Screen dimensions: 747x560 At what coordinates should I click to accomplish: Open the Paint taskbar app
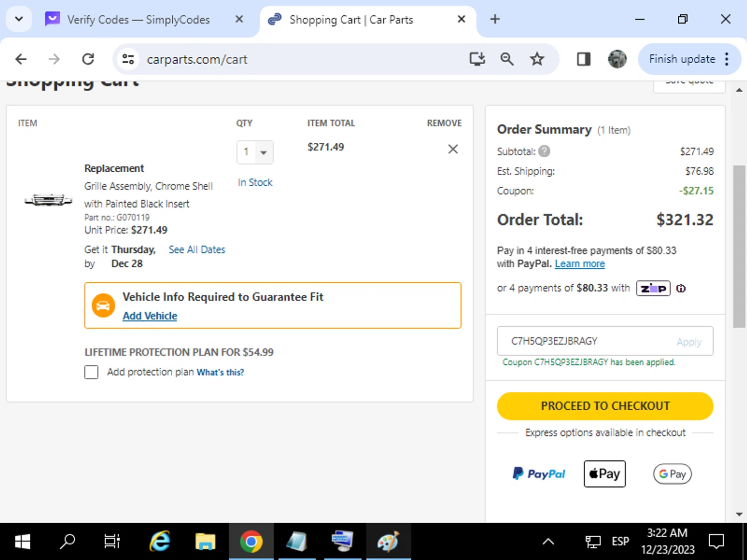(388, 541)
